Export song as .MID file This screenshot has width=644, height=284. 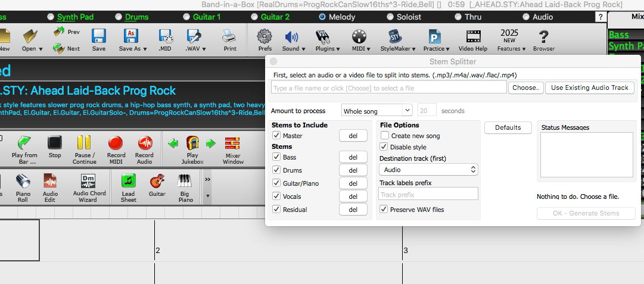[x=166, y=40]
